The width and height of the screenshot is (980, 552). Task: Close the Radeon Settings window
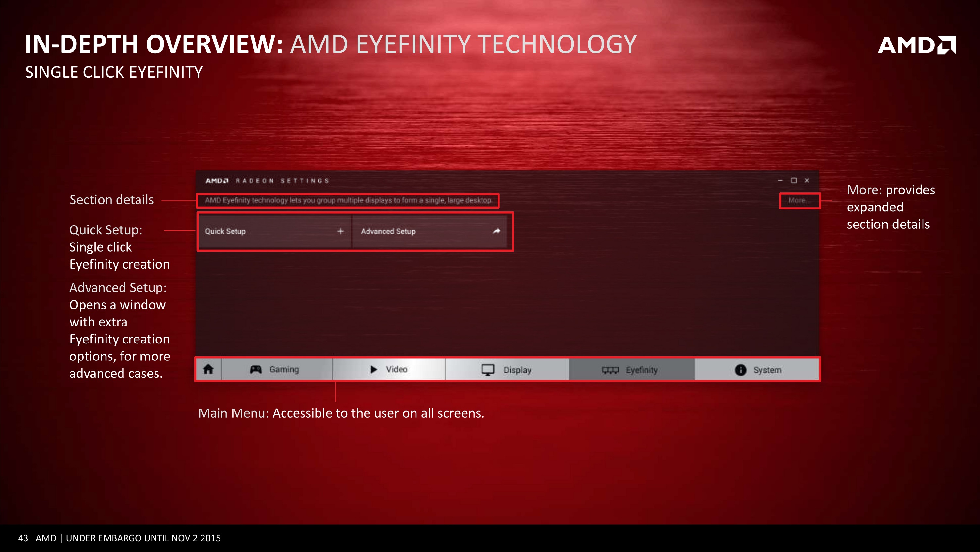click(807, 180)
